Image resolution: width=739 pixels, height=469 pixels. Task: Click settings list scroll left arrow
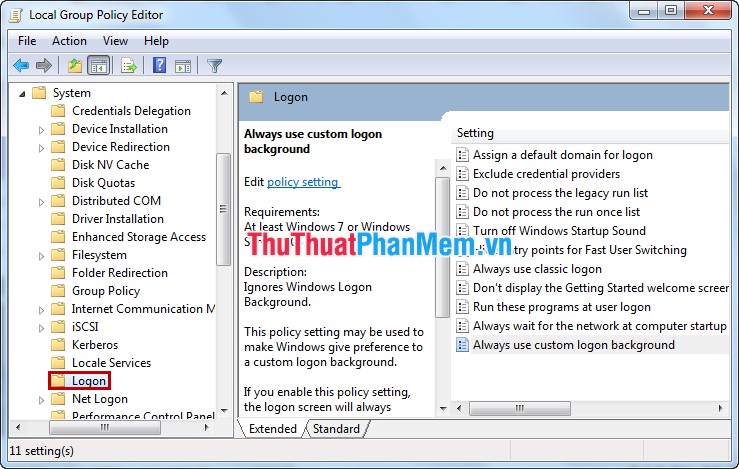pos(459,408)
